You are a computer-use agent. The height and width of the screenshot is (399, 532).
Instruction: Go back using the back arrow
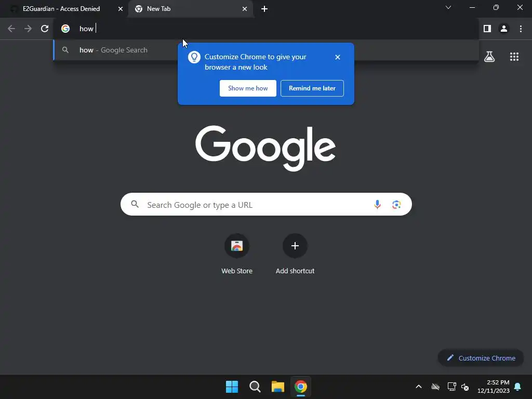[x=11, y=29]
